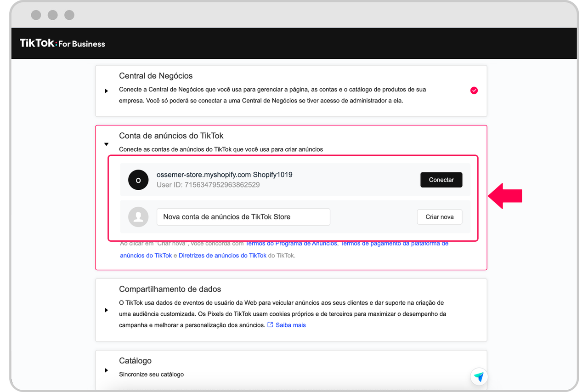Image resolution: width=588 pixels, height=392 pixels.
Task: Click the first gray window control dot
Action: click(x=36, y=15)
